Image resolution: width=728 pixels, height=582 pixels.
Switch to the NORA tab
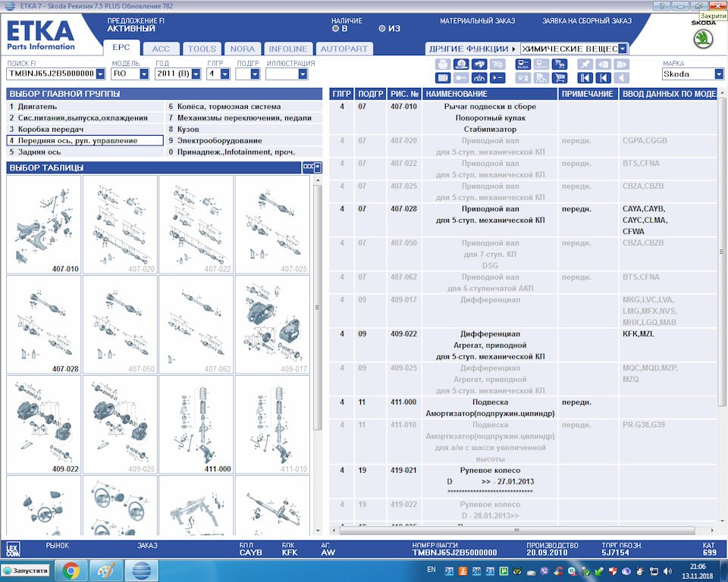click(243, 48)
